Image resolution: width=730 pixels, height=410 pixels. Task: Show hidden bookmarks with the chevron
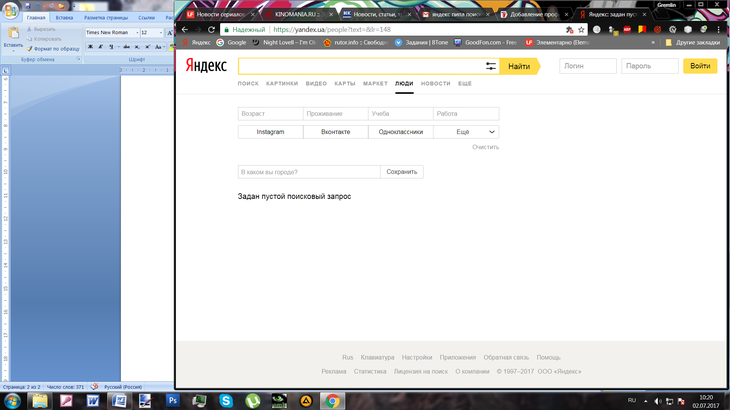653,42
